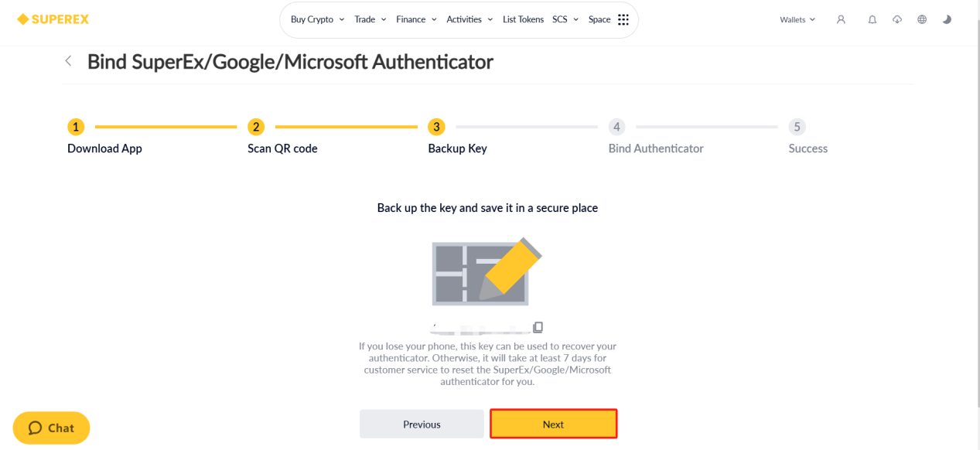Open the Space menu item
The height and width of the screenshot is (450, 980).
[x=599, y=19]
